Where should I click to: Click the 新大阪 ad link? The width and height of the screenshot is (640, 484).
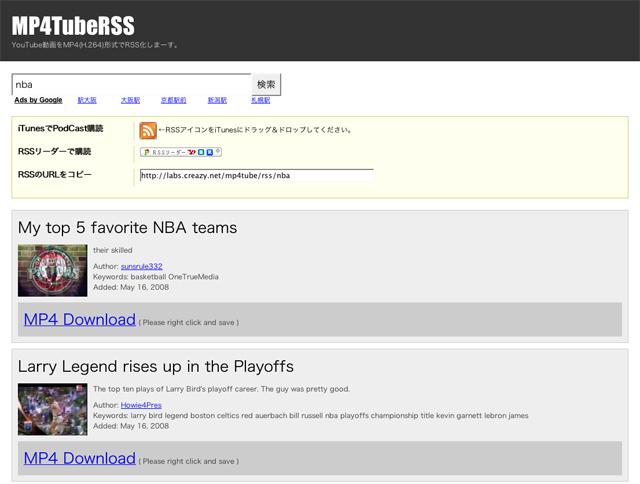pyautogui.click(x=87, y=101)
